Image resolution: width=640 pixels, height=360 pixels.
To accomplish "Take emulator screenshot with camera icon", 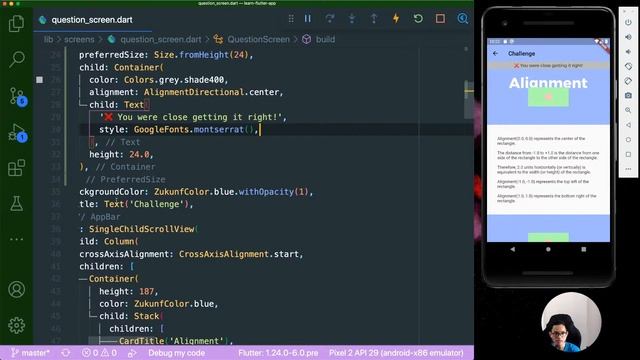I will click(x=628, y=96).
